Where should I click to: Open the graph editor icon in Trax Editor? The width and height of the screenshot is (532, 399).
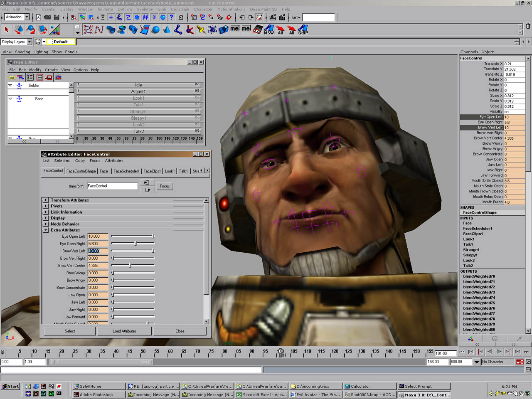[58, 77]
